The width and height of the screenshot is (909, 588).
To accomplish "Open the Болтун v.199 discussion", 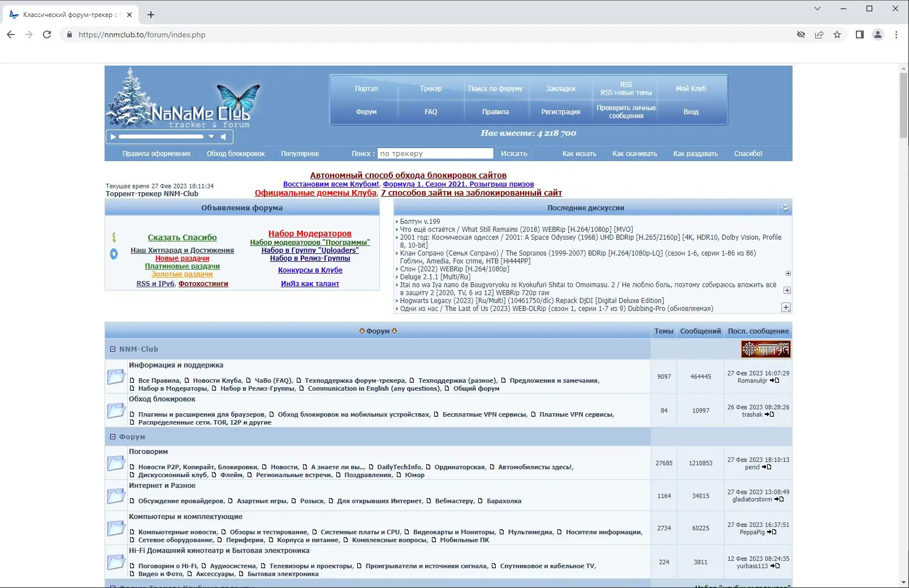I will point(420,222).
